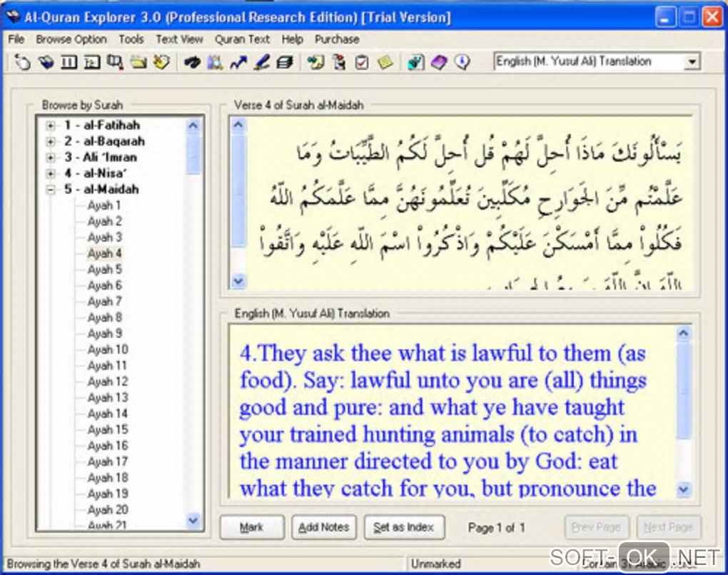Open the Help menu

[292, 39]
